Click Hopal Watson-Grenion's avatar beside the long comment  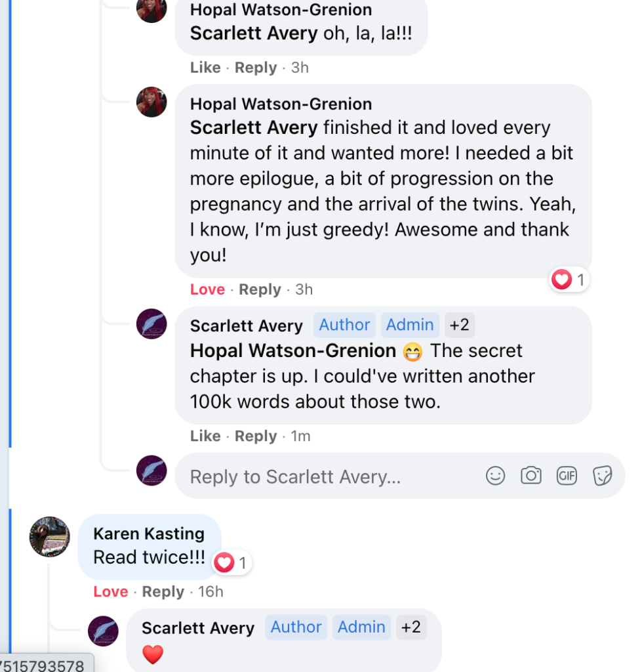click(x=151, y=102)
